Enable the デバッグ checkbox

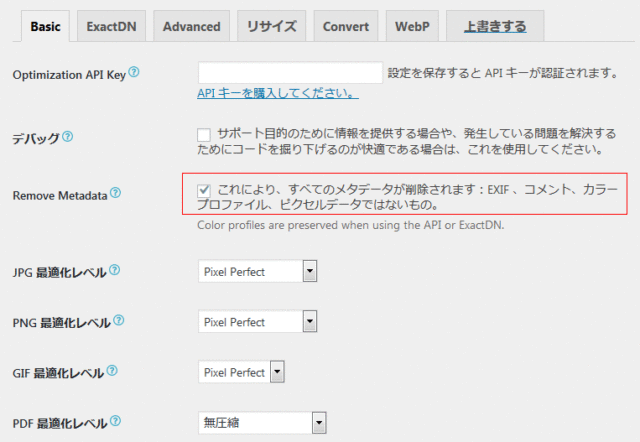204,134
